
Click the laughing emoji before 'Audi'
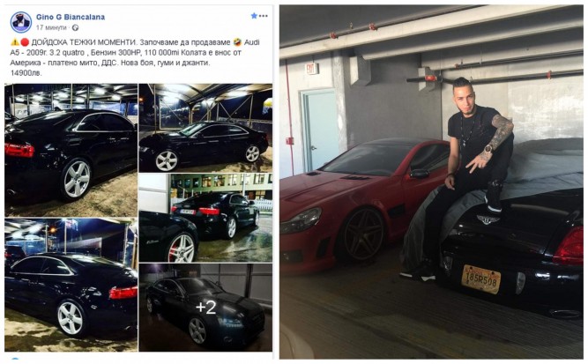point(237,42)
